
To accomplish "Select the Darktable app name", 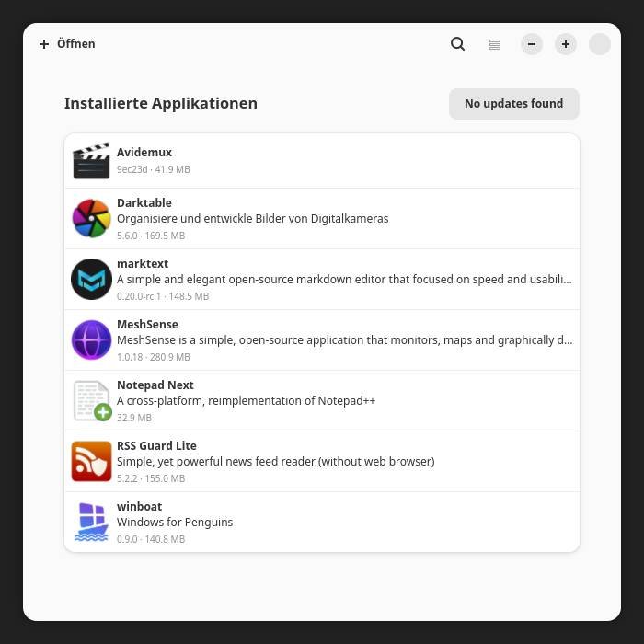I will (x=144, y=203).
